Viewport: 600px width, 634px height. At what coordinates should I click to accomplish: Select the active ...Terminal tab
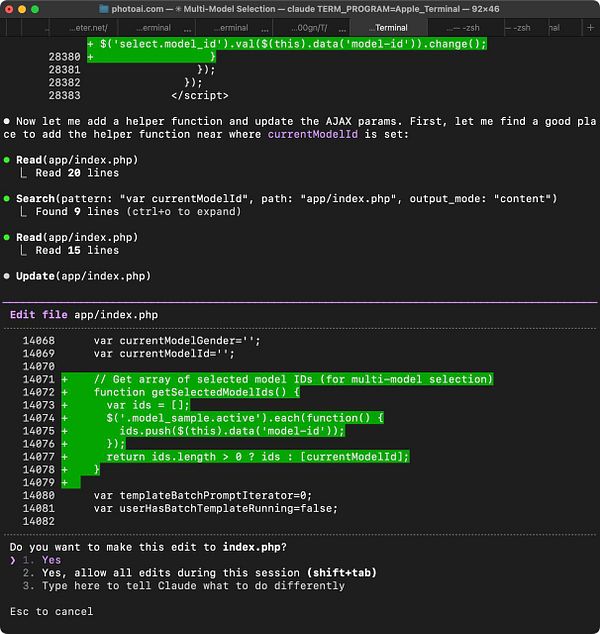[x=388, y=28]
